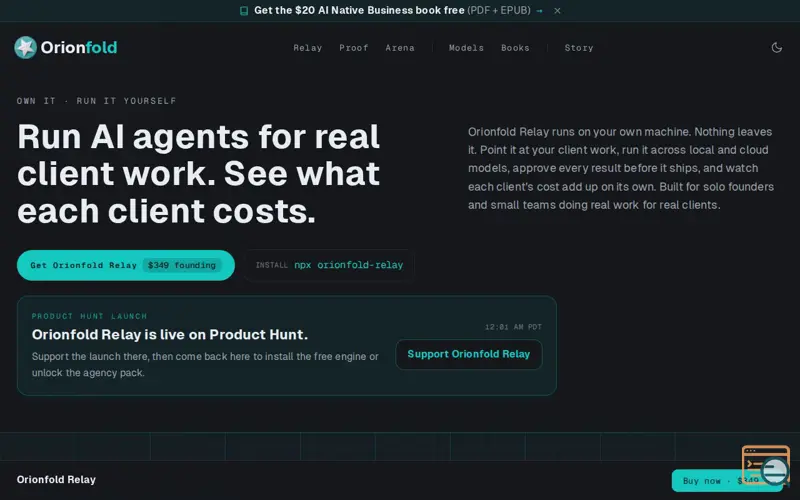Image resolution: width=800 pixels, height=500 pixels.
Task: Copy the npx orionfold-relay install command
Action: click(x=329, y=265)
